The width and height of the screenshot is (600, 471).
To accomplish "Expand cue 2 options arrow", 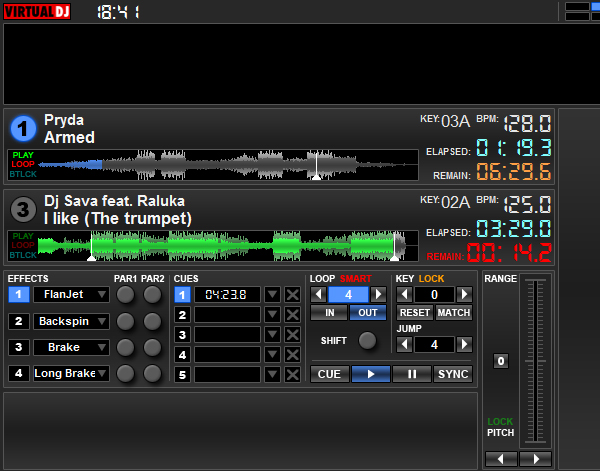I will tap(272, 315).
